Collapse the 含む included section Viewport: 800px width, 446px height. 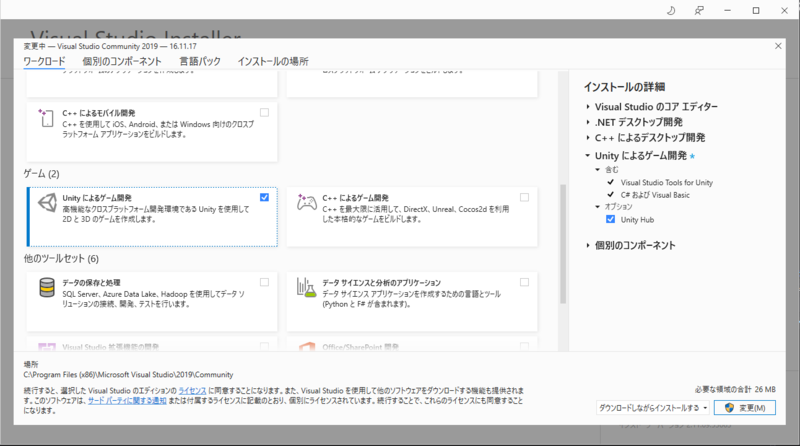pos(597,169)
